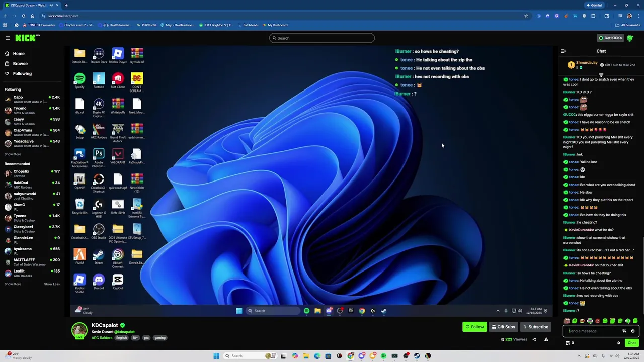This screenshot has height=362, width=644.
Task: Open YodadaLive's channel in the sidebar
Action: (32, 143)
